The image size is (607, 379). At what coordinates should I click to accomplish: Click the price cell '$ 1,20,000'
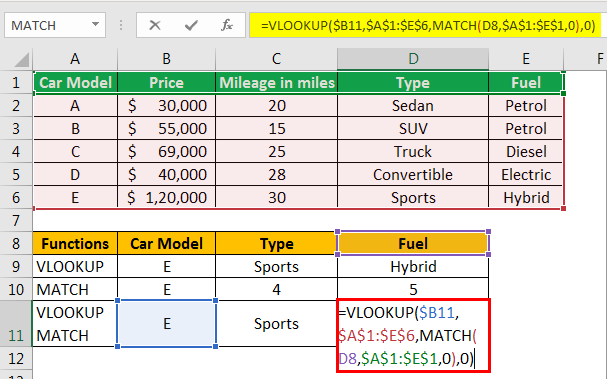tap(166, 197)
